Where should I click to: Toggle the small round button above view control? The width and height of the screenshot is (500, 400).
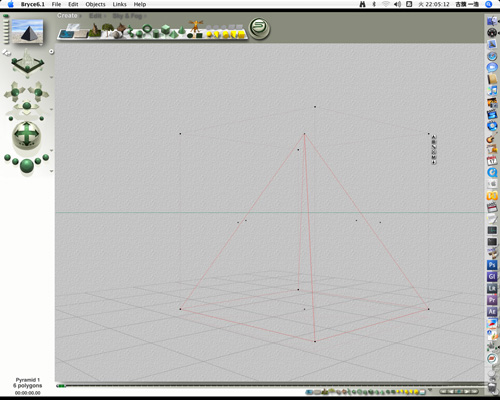[x=51, y=51]
